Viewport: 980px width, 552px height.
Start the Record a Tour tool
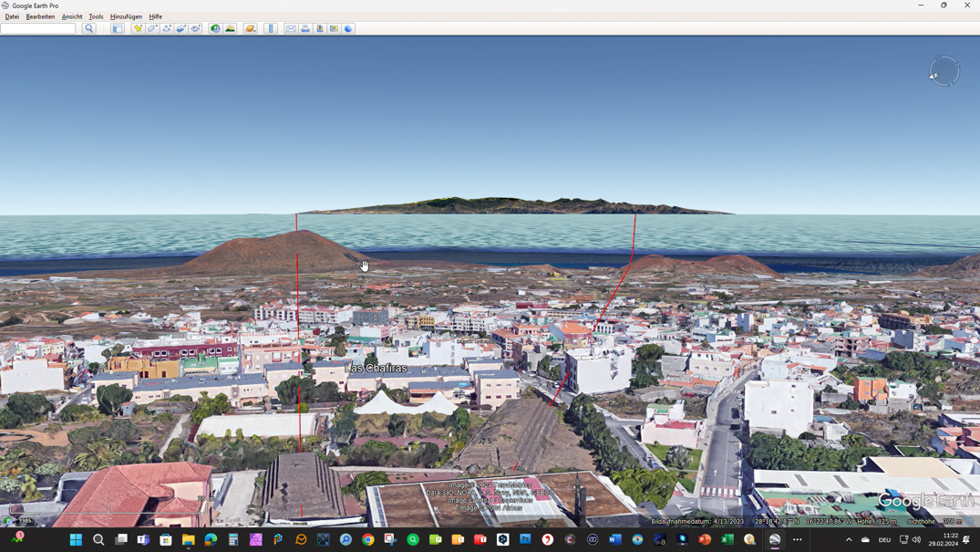coord(196,29)
